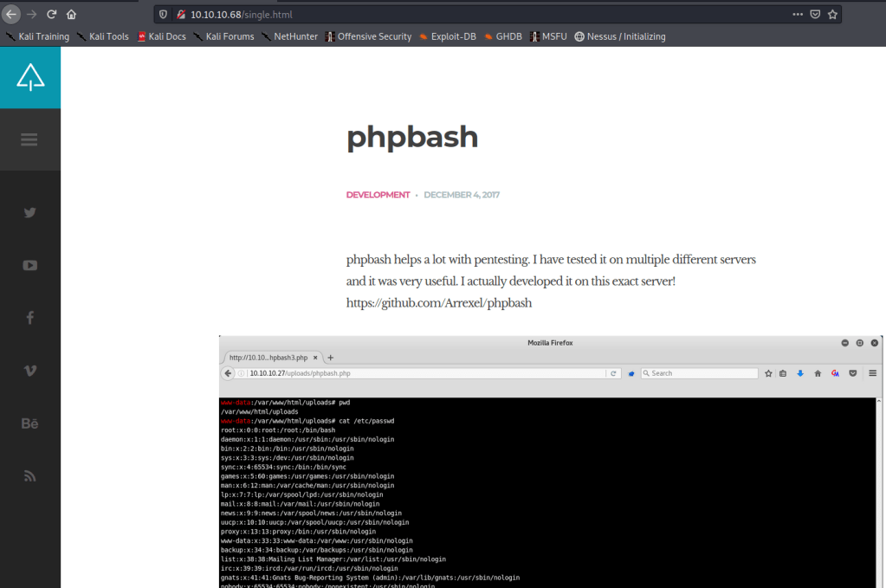Open the Facebook link in sidebar
The height and width of the screenshot is (588, 886).
point(29,318)
